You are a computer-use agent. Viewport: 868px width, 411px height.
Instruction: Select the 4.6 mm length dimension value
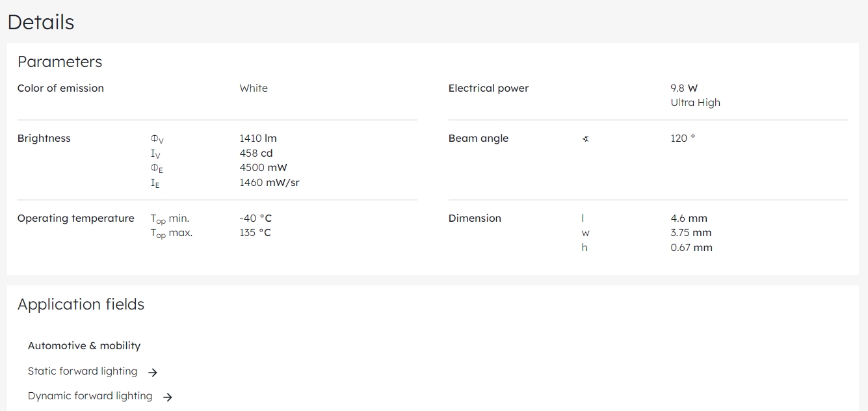coord(689,219)
